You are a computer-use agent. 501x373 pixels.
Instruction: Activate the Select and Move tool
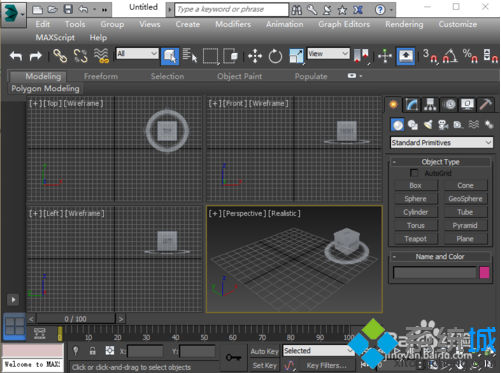tap(255, 56)
